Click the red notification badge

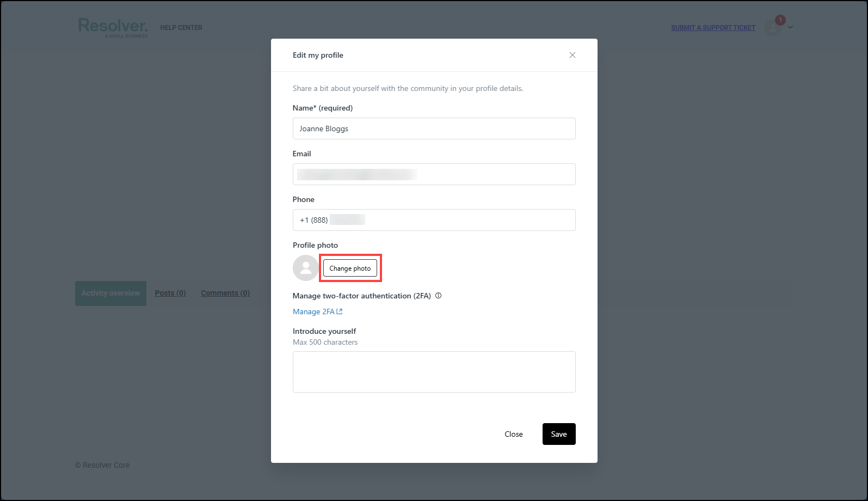780,20
